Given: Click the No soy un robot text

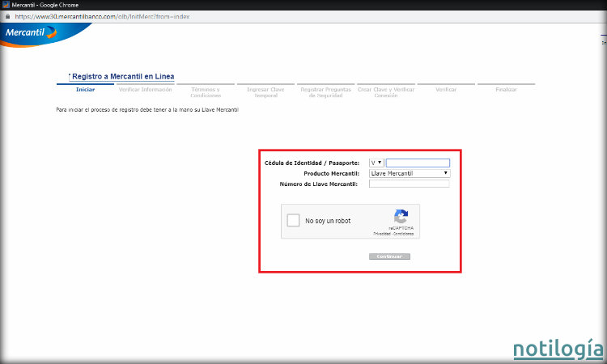Looking at the screenshot, I should 328,221.
